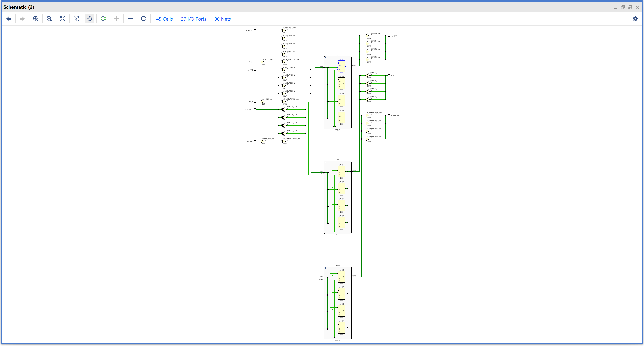
Task: Click the Zoom In magnifier icon
Action: coord(36,19)
